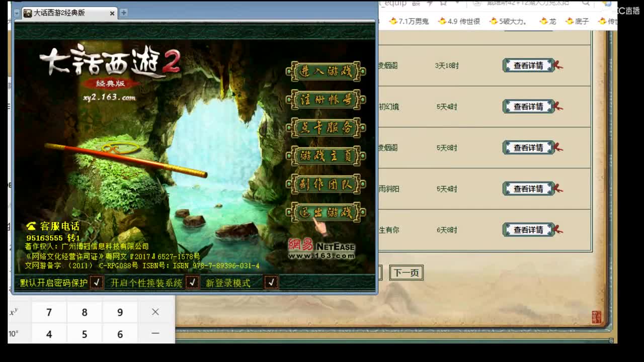Click 查看详情 for the 6天8时 row
The height and width of the screenshot is (362, 644).
(528, 230)
